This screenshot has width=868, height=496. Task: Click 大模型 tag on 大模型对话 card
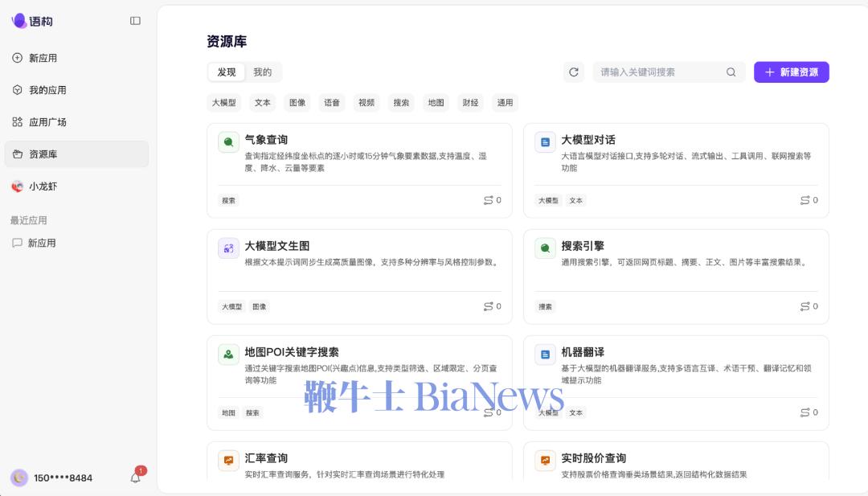[x=548, y=200]
